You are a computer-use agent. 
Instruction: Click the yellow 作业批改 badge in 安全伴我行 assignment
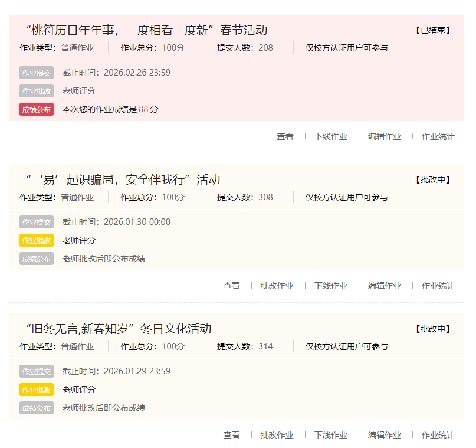tap(37, 240)
